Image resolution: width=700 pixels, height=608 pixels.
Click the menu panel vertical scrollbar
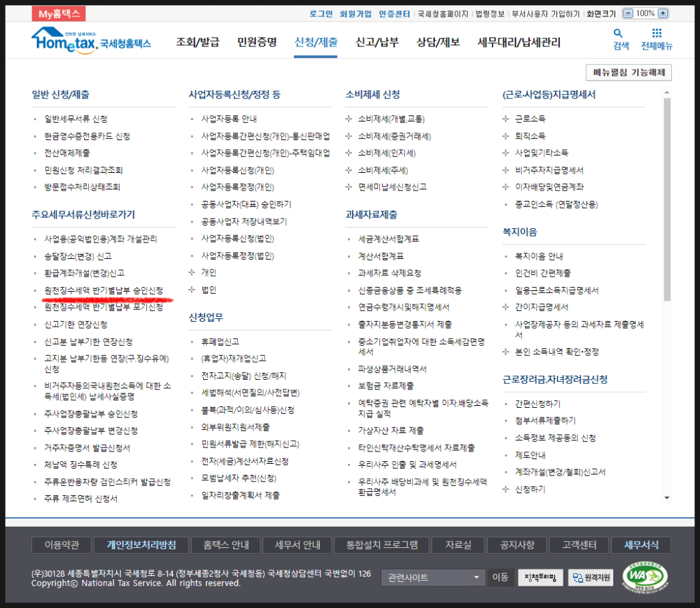667,205
